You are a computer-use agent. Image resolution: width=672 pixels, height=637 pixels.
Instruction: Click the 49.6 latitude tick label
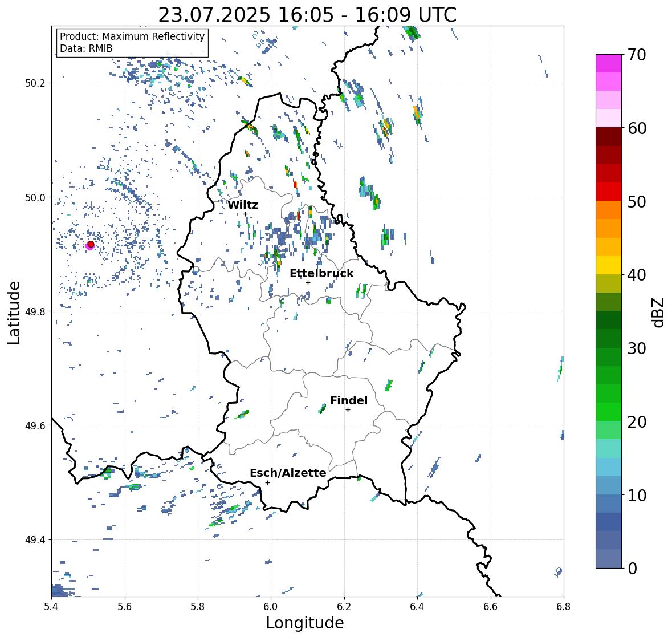point(36,425)
